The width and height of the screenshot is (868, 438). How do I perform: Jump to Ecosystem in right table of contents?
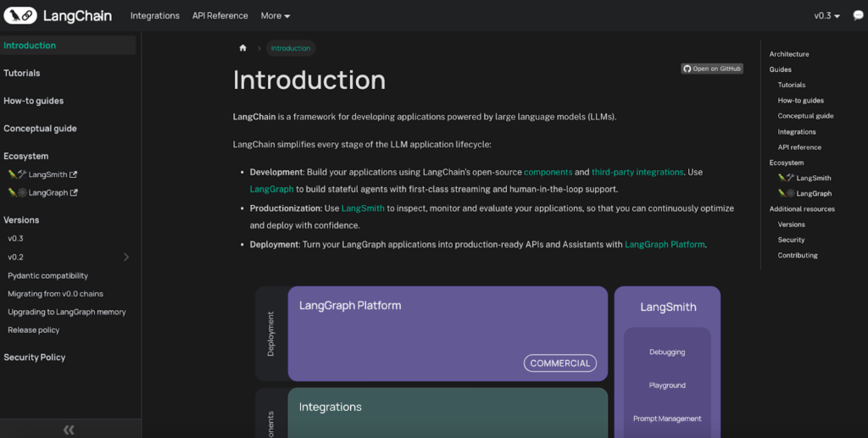click(786, 163)
